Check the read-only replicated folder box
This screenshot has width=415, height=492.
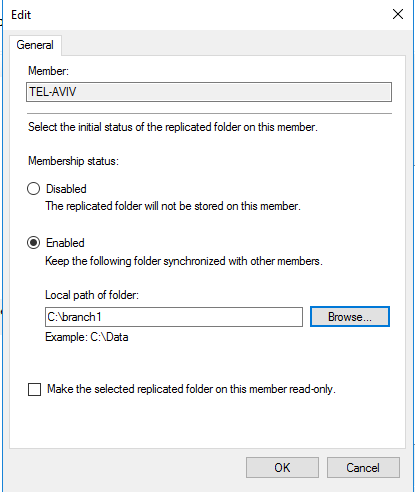[x=34, y=389]
